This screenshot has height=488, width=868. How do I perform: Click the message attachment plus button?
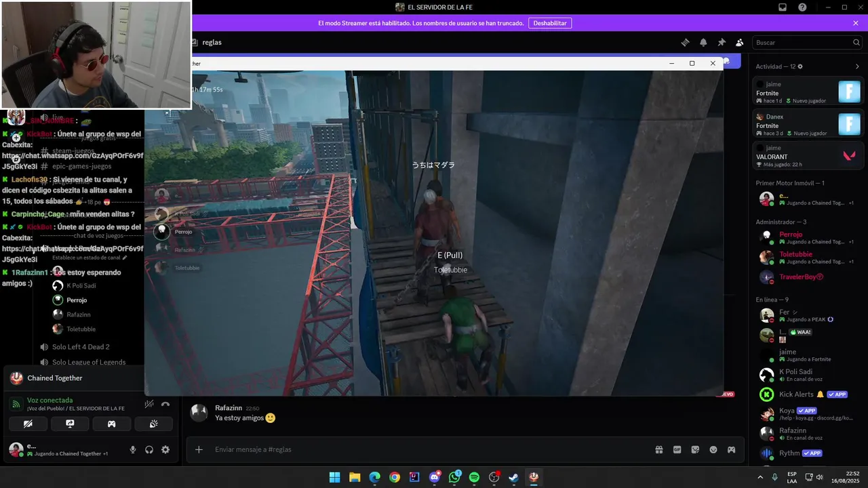199,449
